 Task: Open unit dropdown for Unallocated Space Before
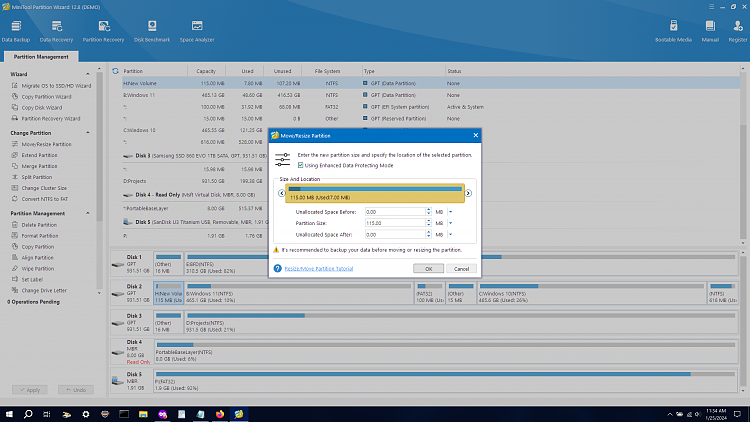click(451, 212)
